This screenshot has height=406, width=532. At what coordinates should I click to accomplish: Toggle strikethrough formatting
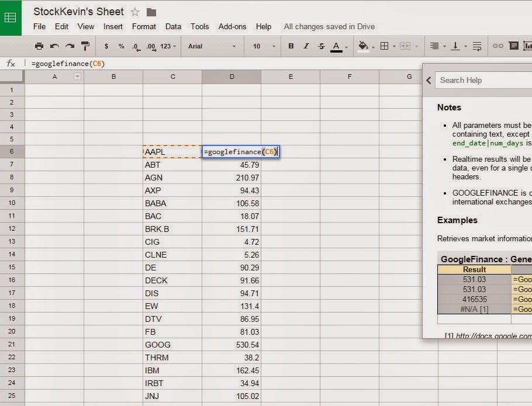pyautogui.click(x=321, y=46)
